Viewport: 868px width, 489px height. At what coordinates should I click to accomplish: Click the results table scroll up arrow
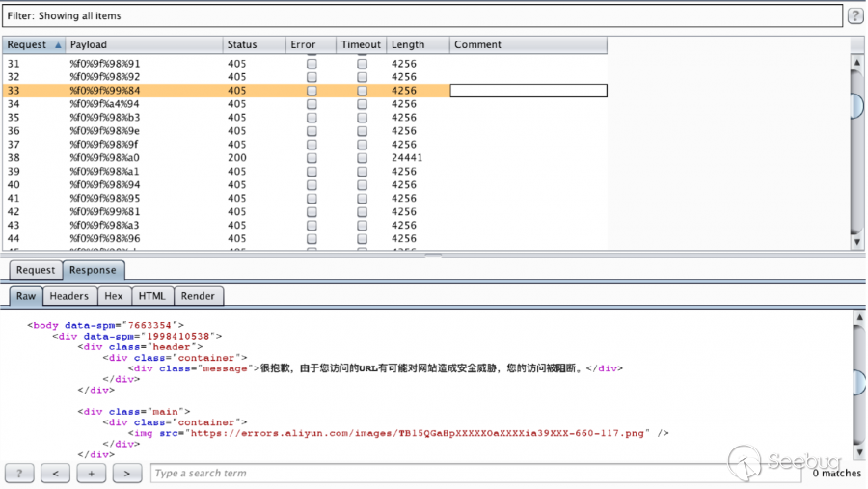[x=856, y=62]
